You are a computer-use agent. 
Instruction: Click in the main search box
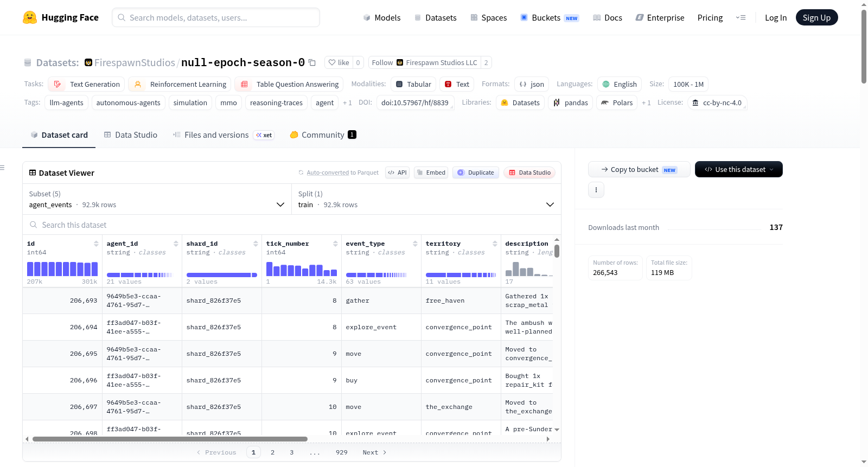216,17
